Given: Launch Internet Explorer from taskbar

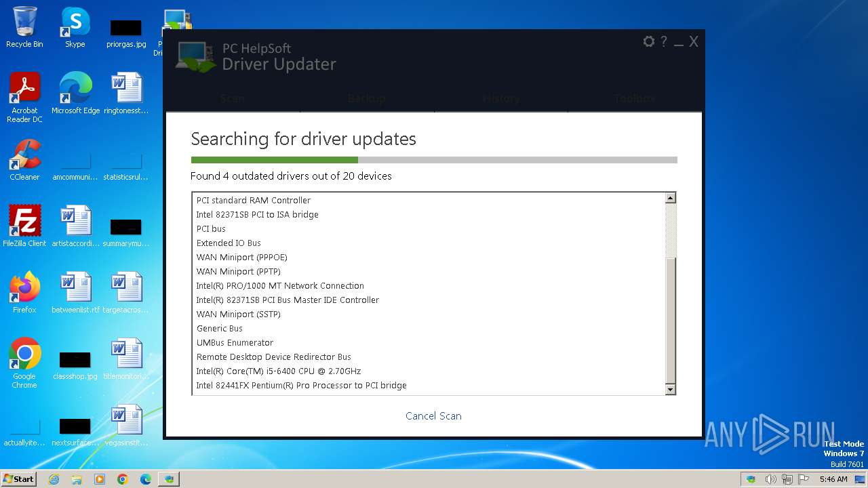Looking at the screenshot, I should [x=54, y=479].
